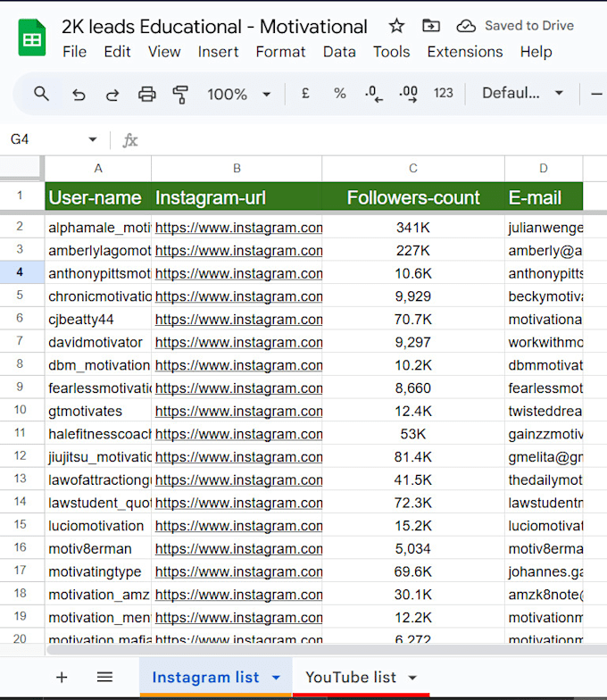The image size is (607, 700).
Task: Increase decimal places
Action: 409,94
